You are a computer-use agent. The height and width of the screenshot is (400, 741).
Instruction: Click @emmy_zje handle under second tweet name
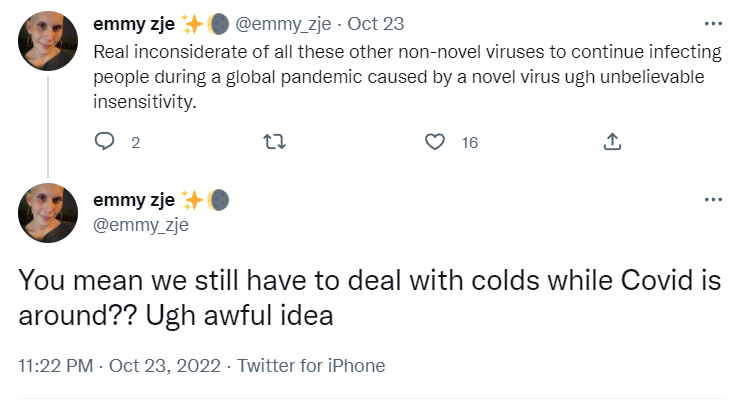(139, 225)
